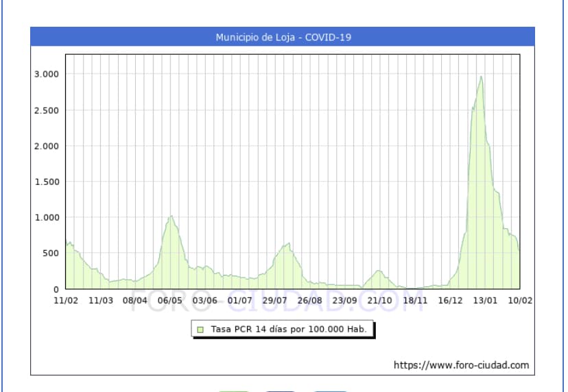The width and height of the screenshot is (568, 392).
Task: Click the chart peak near 06/05
Action: pos(171,217)
